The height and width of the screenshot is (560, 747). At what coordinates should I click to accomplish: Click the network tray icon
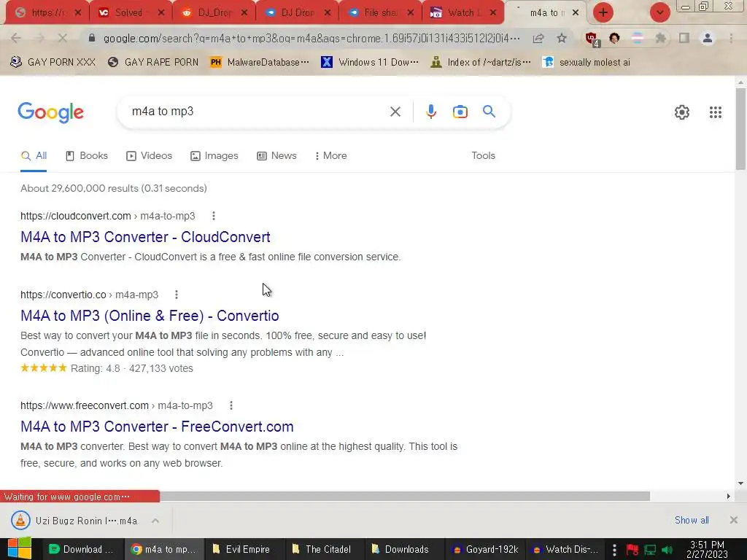[650, 550]
